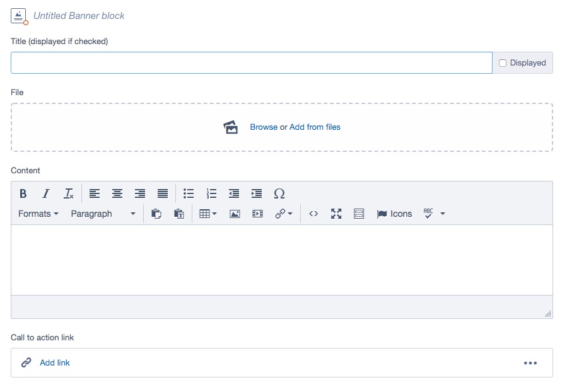The image size is (567, 392).
Task: Expand the insert link dropdown
Action: click(x=283, y=214)
